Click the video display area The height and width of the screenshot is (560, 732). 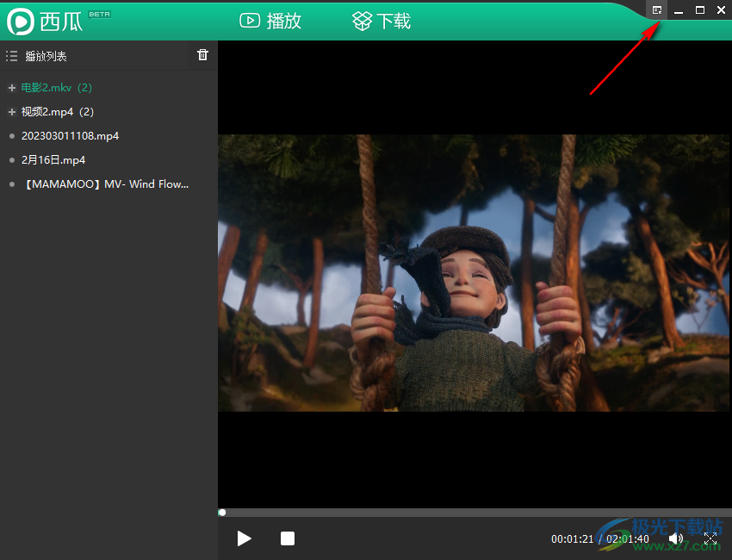point(474,273)
